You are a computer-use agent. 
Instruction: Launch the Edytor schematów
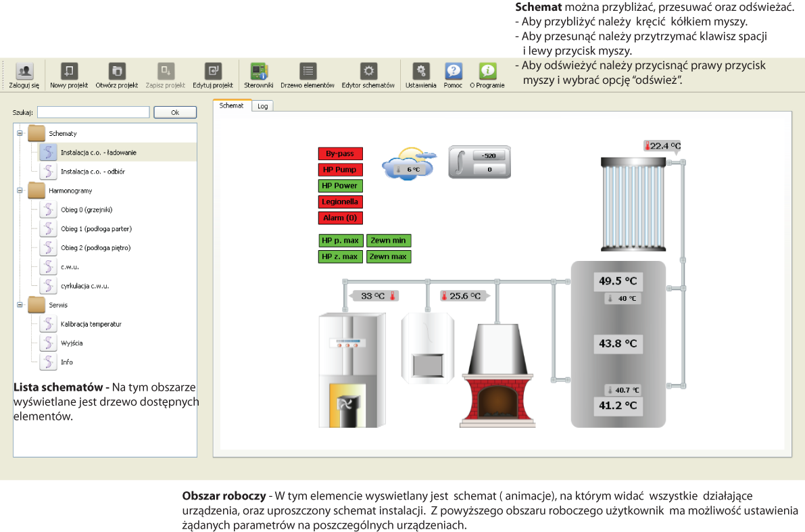click(368, 71)
